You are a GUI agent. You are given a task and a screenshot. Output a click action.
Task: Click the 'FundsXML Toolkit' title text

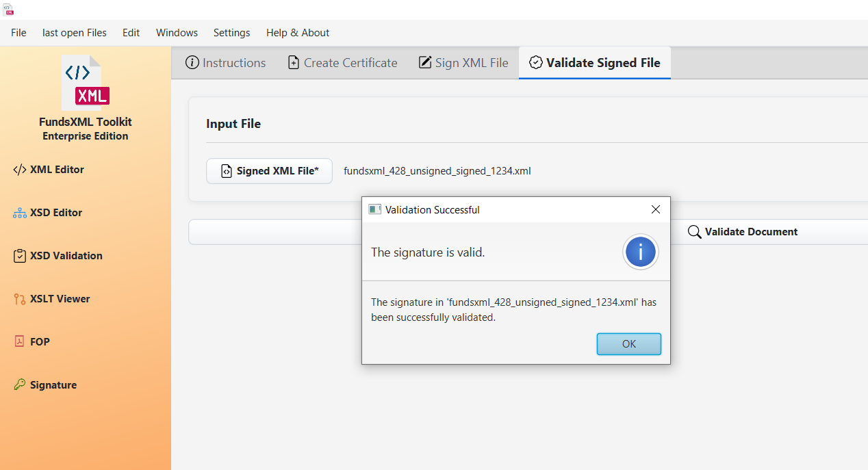pos(86,122)
